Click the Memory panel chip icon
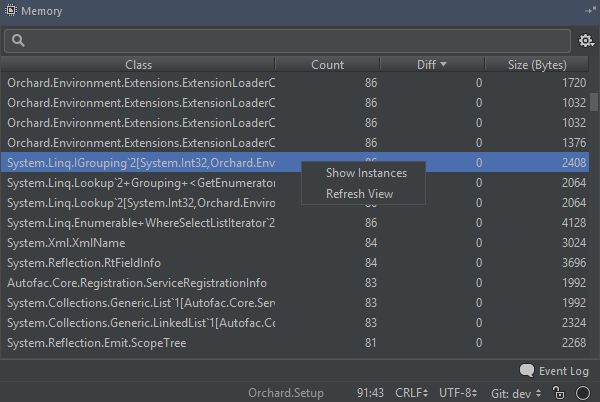 [x=10, y=11]
